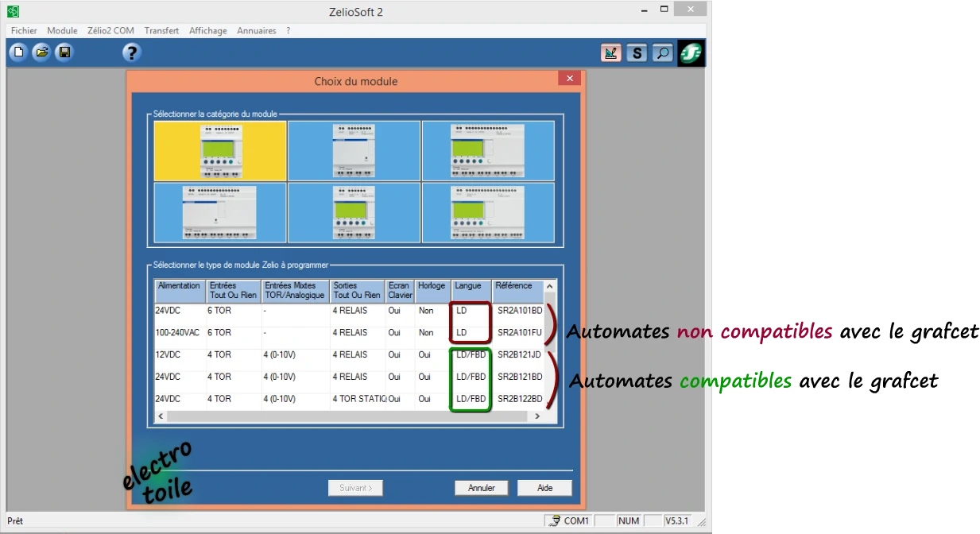Click the 4 TOR STATIQ sorties cell
The image size is (980, 534).
click(x=359, y=399)
